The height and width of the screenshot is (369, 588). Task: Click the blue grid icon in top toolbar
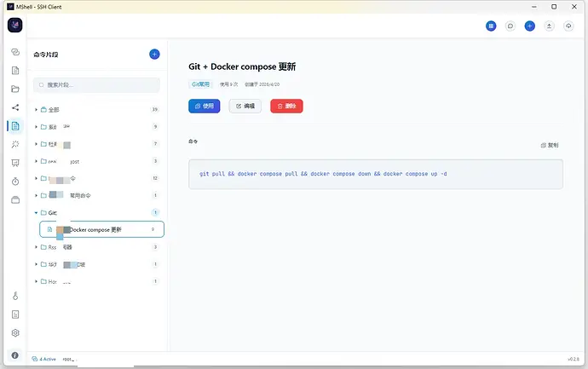tap(491, 26)
